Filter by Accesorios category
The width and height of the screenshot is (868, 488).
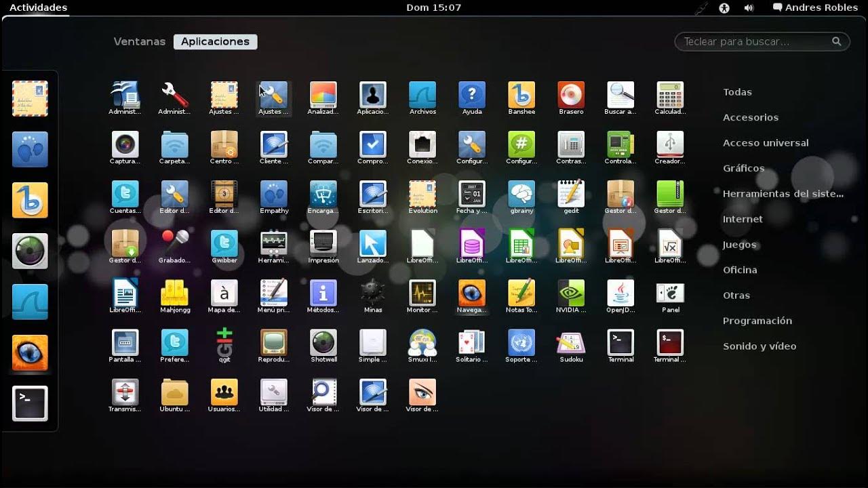tap(751, 117)
